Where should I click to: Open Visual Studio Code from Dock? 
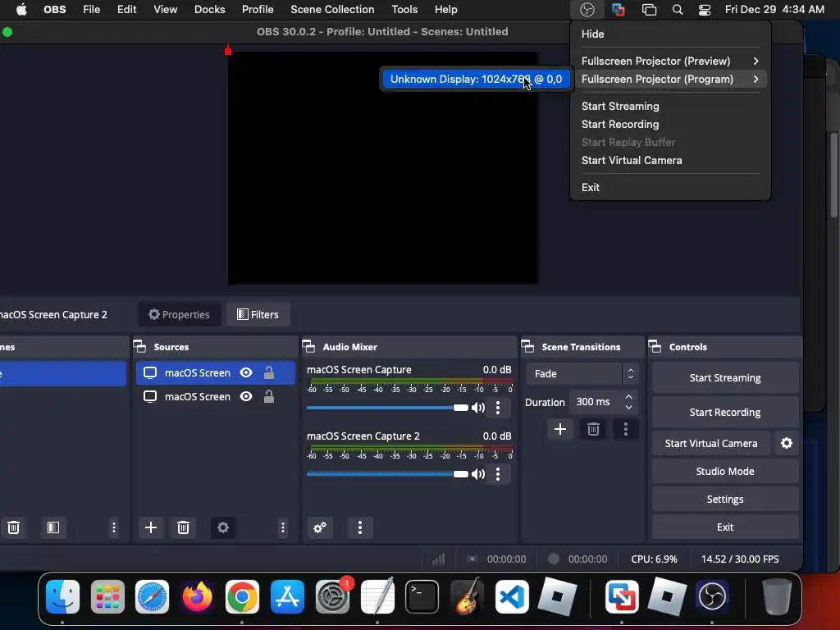coord(512,596)
